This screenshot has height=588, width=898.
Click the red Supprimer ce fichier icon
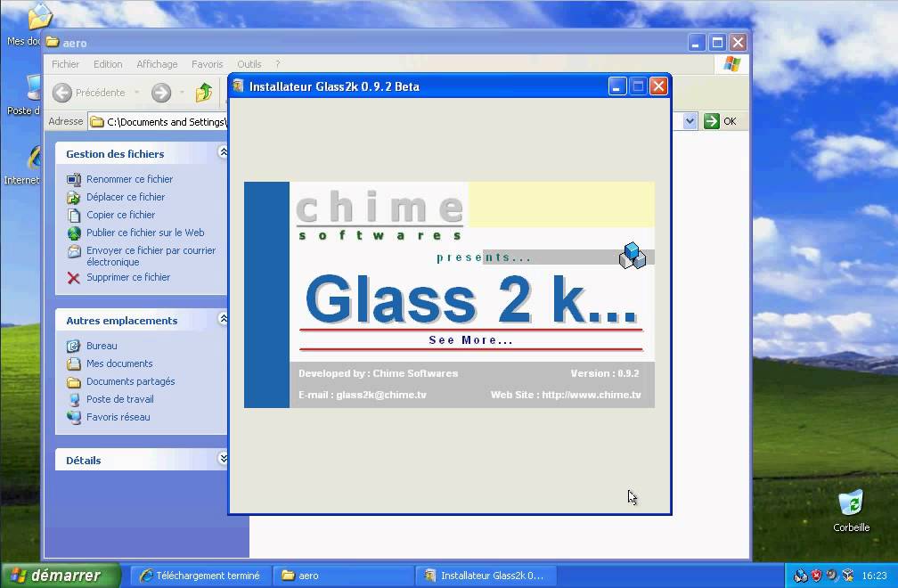pos(74,278)
